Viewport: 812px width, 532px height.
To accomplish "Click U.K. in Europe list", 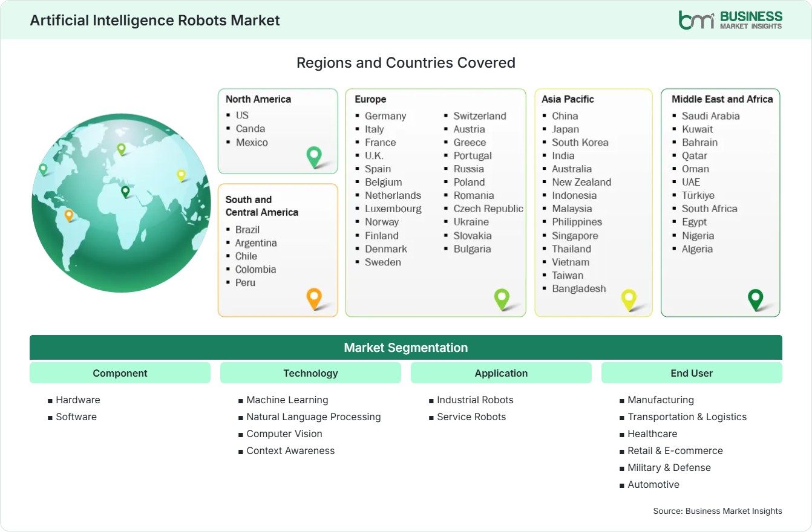I will [x=374, y=155].
